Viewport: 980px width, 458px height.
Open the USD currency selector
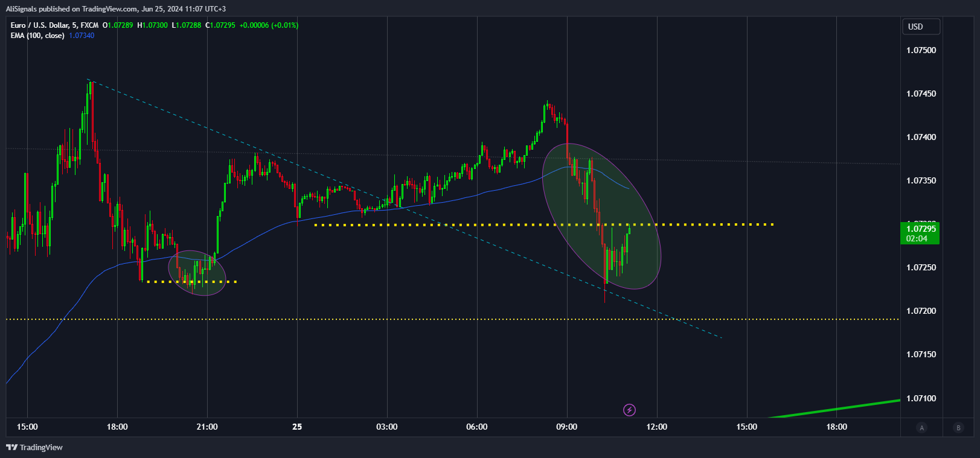921,27
